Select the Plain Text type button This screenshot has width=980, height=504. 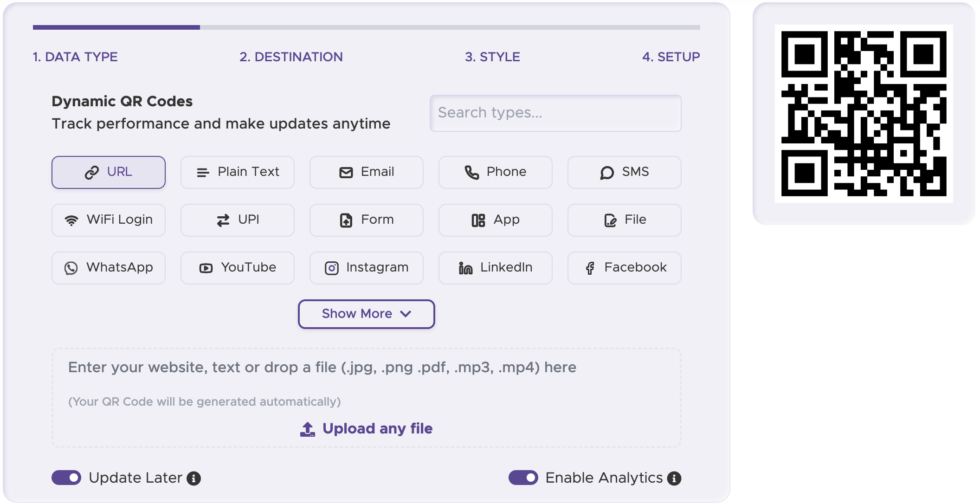(237, 172)
